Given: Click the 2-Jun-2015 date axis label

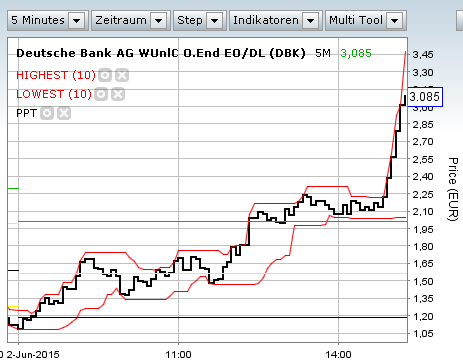Looking at the screenshot, I should (x=33, y=354).
